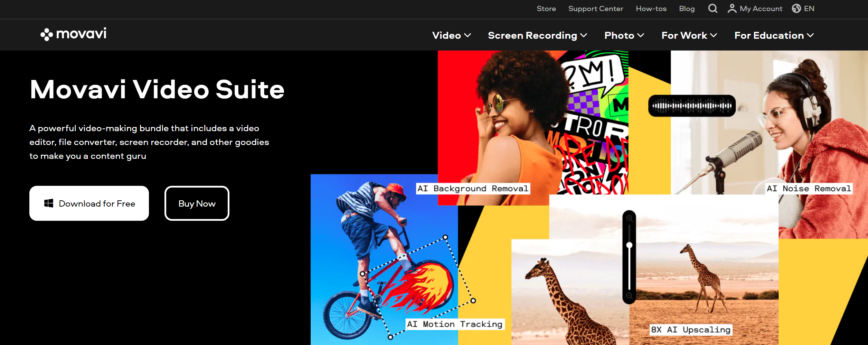The width and height of the screenshot is (868, 345).
Task: Click the Windows logo on Download button
Action: tap(49, 203)
